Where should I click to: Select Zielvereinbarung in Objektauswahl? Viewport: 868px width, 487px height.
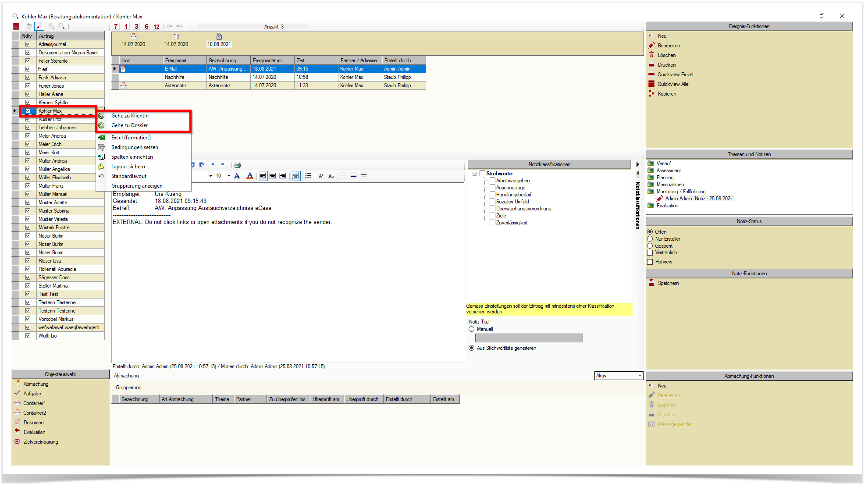coord(41,442)
